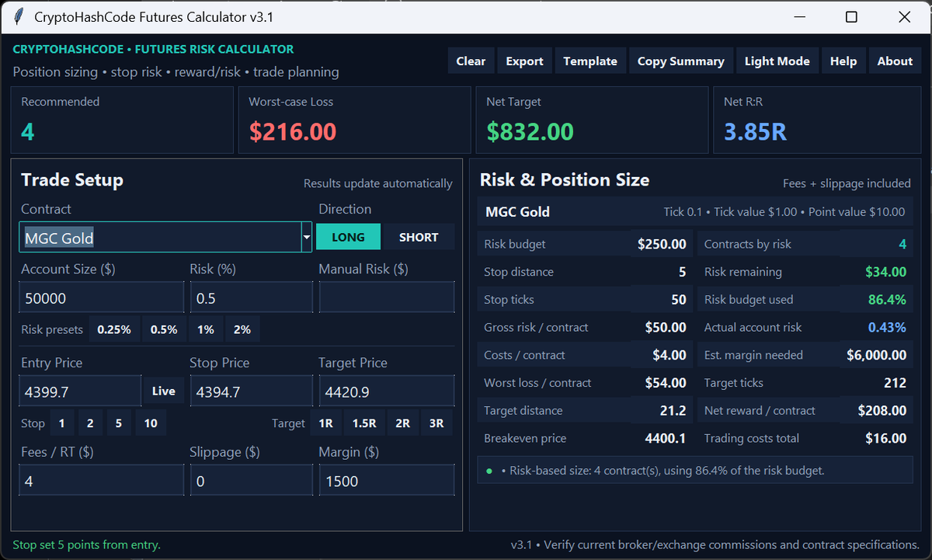The width and height of the screenshot is (932, 560).
Task: Set stop distance preset 1
Action: tap(61, 423)
